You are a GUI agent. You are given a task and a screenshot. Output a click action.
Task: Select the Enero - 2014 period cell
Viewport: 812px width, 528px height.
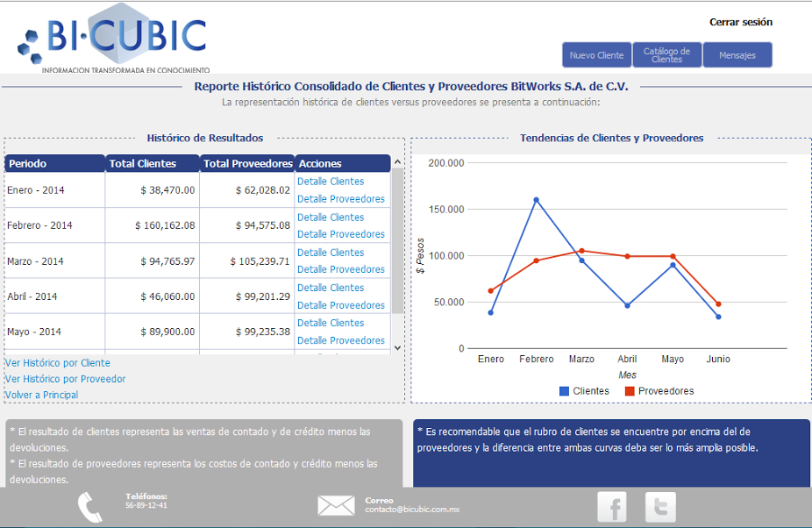tap(55, 190)
